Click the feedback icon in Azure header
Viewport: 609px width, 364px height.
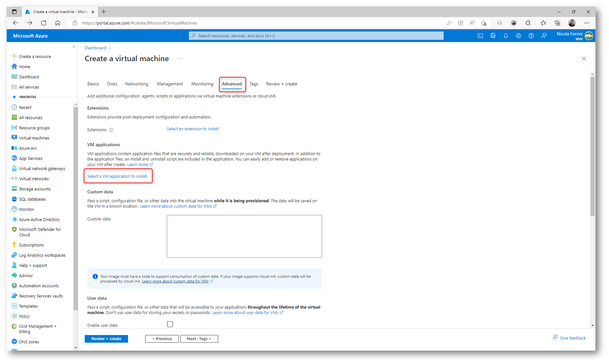coord(544,36)
